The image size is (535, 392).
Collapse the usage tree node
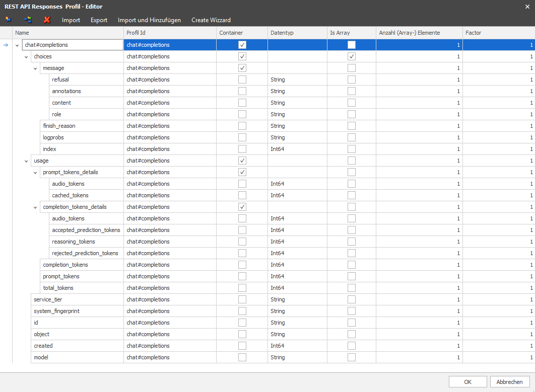coord(26,161)
